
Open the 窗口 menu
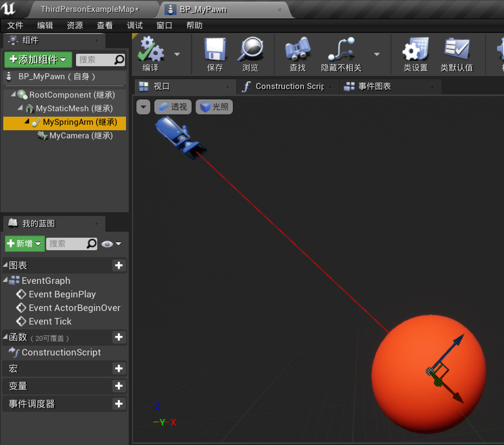164,26
